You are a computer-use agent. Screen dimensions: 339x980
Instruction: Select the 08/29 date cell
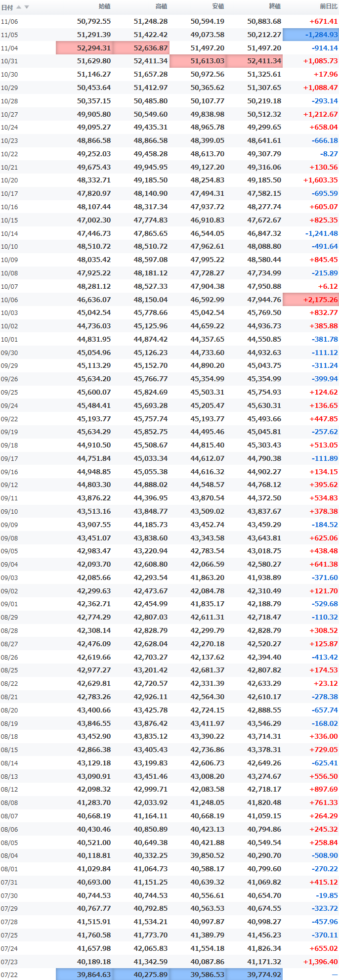click(9, 617)
